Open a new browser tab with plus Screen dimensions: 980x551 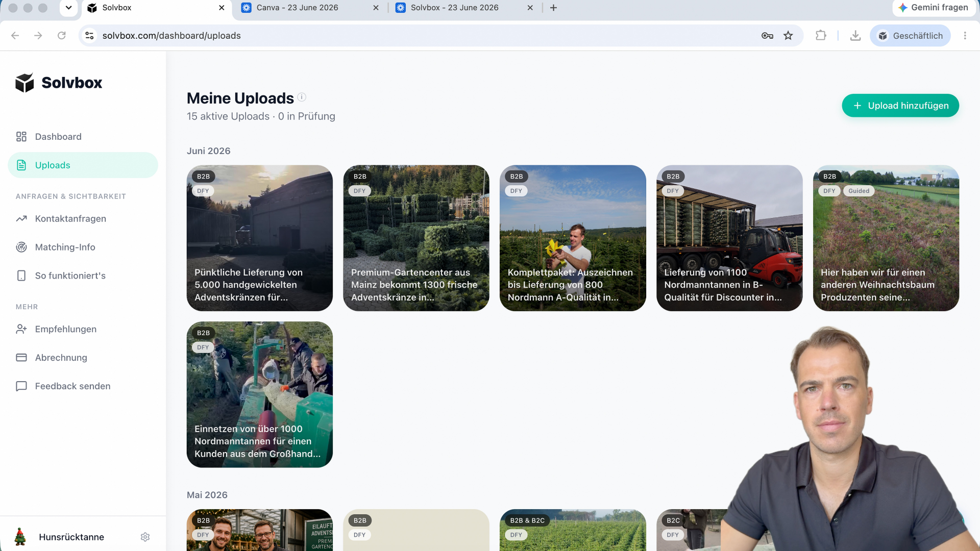click(x=554, y=8)
